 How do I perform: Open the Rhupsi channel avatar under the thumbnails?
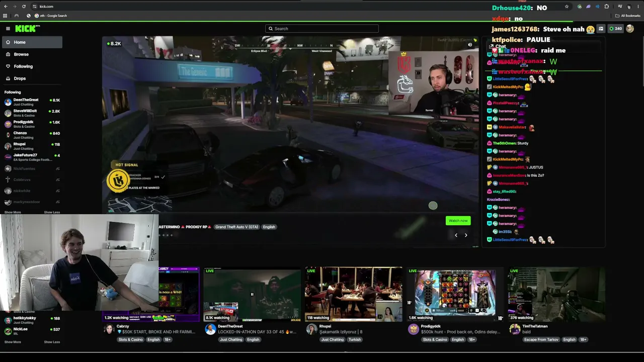tap(312, 329)
